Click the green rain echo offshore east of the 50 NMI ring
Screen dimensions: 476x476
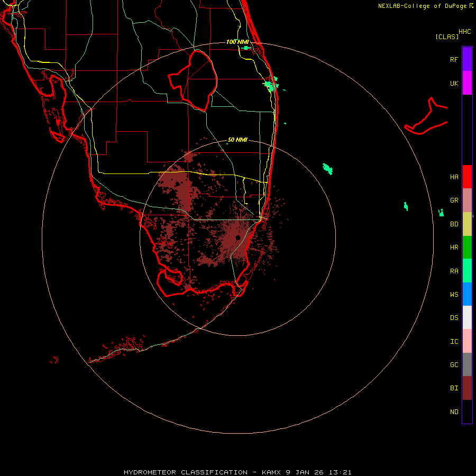coord(327,169)
